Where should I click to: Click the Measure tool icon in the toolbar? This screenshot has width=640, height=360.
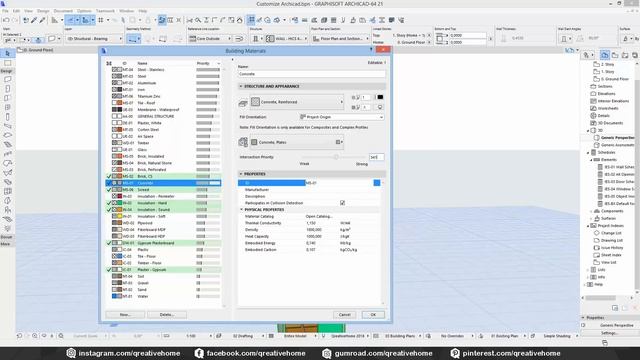coord(54,20)
